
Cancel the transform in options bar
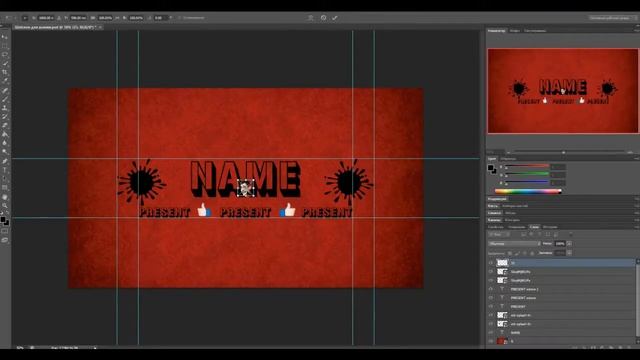pyautogui.click(x=323, y=18)
